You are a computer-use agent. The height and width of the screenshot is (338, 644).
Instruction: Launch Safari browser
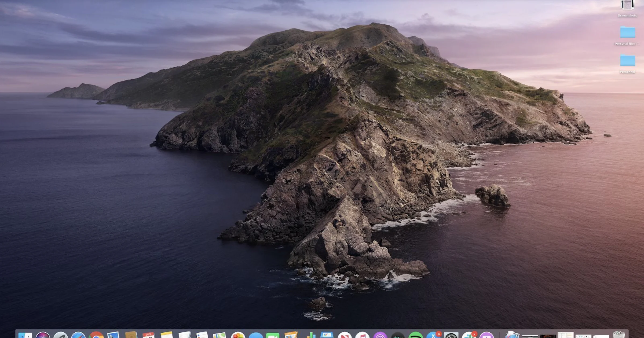(79, 335)
